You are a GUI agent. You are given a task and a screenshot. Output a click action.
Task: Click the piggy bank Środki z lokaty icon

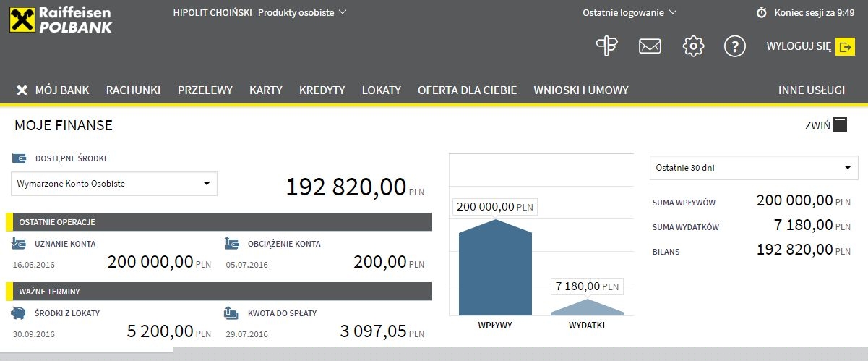20,313
